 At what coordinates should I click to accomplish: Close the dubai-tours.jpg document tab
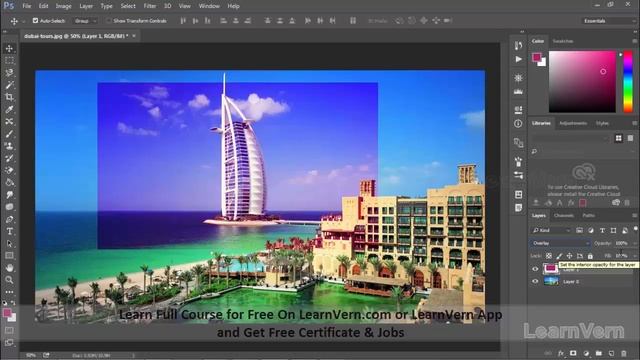[x=134, y=36]
